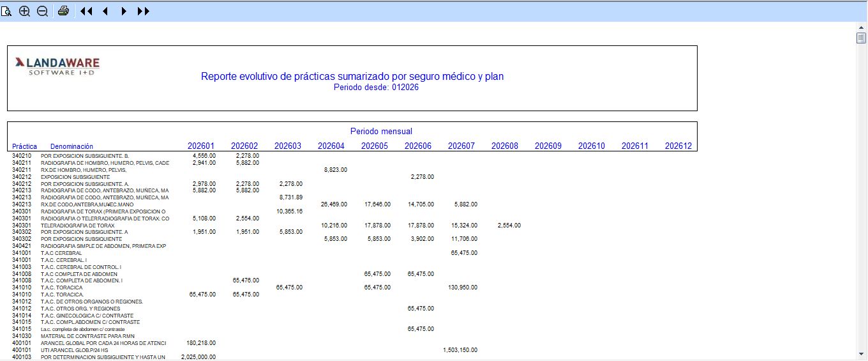Click the value 4,556.00
Screen dimensions: 868x361
tap(204, 155)
